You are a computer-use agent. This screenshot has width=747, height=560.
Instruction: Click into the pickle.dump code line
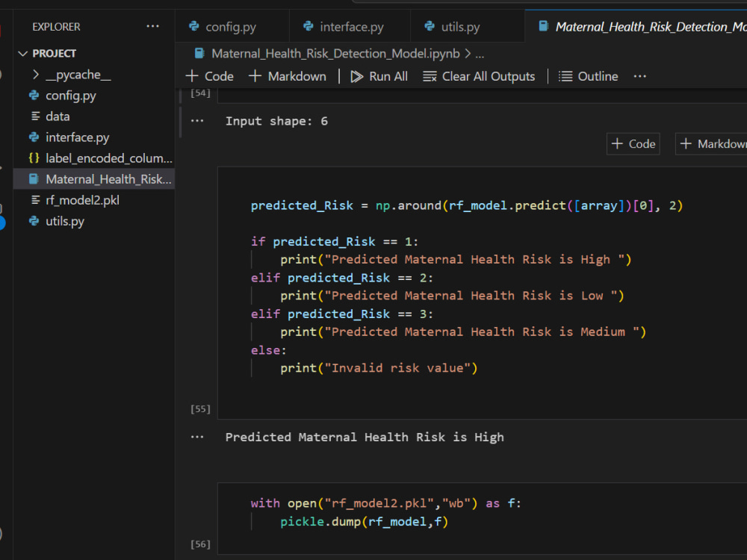pyautogui.click(x=364, y=522)
